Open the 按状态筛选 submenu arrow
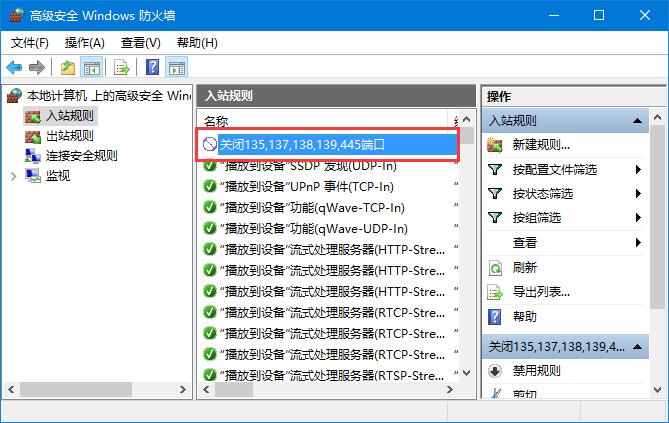Image resolution: width=669 pixels, height=423 pixels. tap(638, 194)
